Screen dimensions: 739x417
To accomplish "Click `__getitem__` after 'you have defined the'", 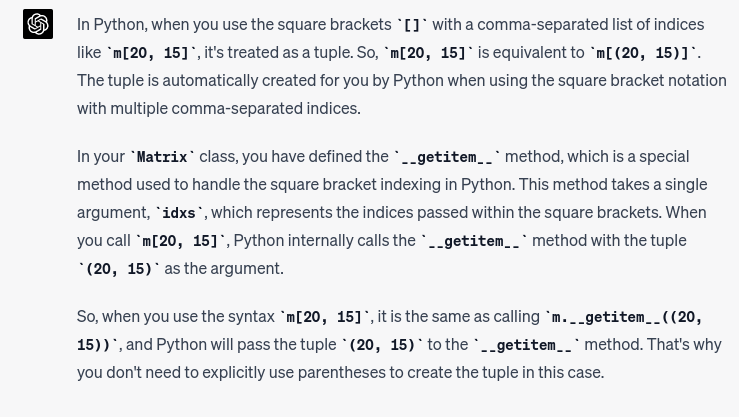I will click(x=447, y=156).
